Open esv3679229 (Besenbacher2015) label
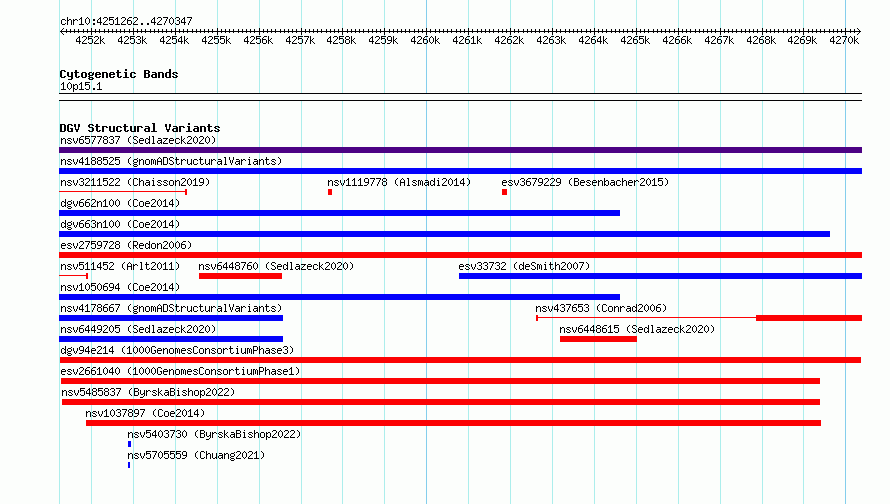Screen dimensions: 890x504 [585, 182]
